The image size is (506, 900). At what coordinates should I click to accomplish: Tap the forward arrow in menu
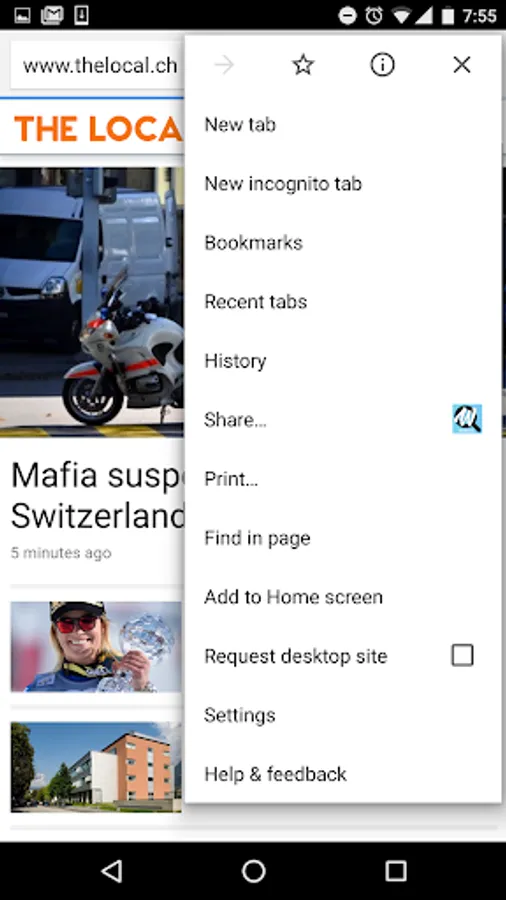[224, 65]
